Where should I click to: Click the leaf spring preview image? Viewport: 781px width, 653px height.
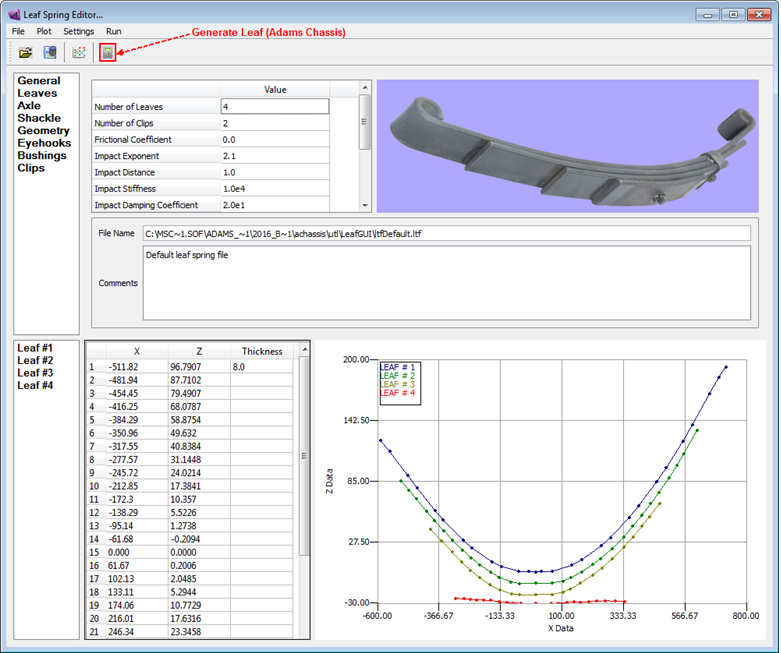point(568,146)
